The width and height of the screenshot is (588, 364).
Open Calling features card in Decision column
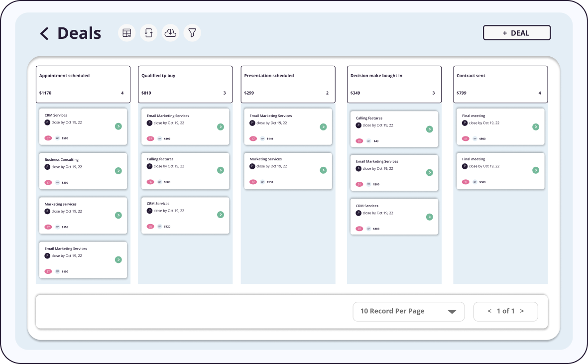tap(394, 129)
